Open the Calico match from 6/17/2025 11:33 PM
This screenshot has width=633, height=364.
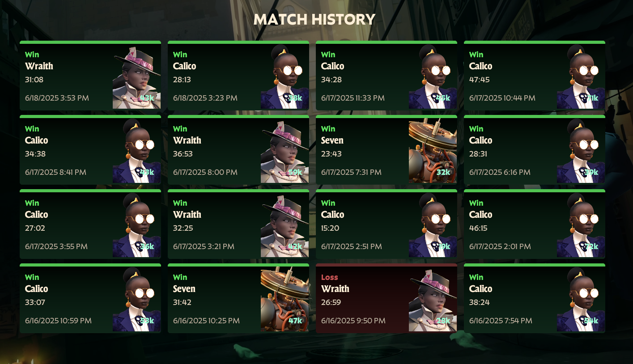(387, 76)
